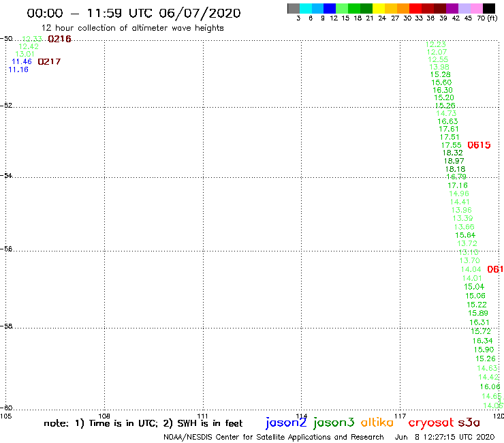This screenshot has height=443, width=504.
Task: Select the 18.97 wave height value
Action: 454,161
